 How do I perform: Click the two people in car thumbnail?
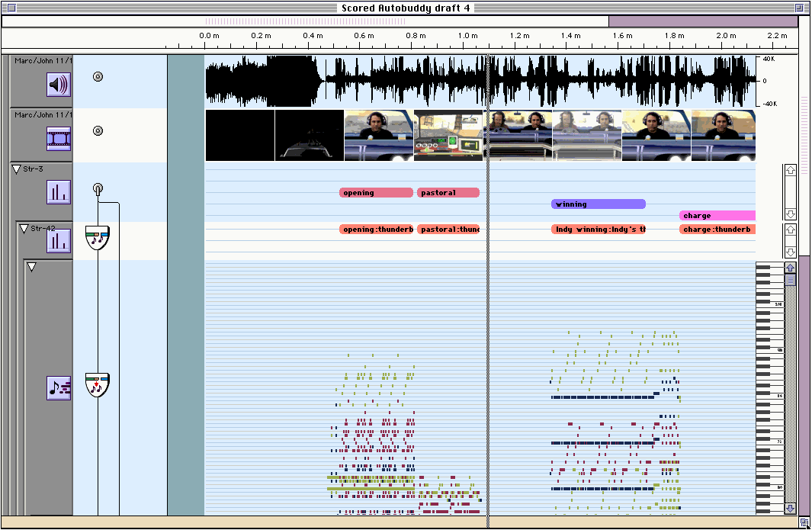[x=518, y=135]
